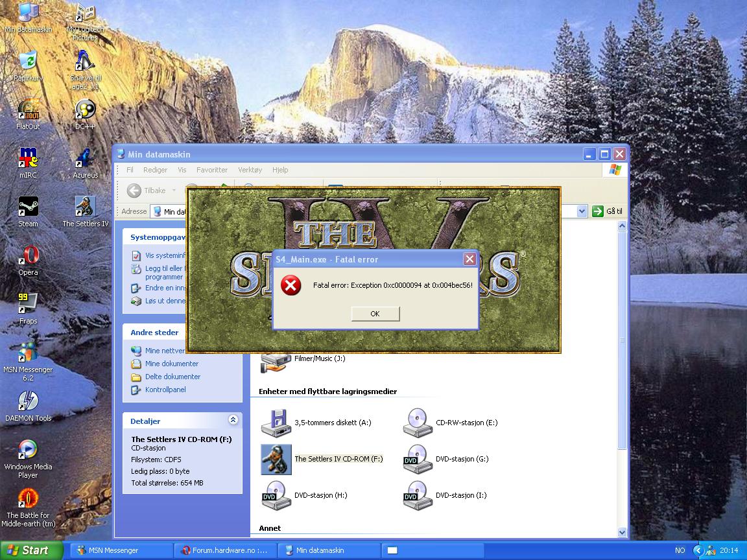The height and width of the screenshot is (560, 747).
Task: Click the Start button
Action: point(31,550)
